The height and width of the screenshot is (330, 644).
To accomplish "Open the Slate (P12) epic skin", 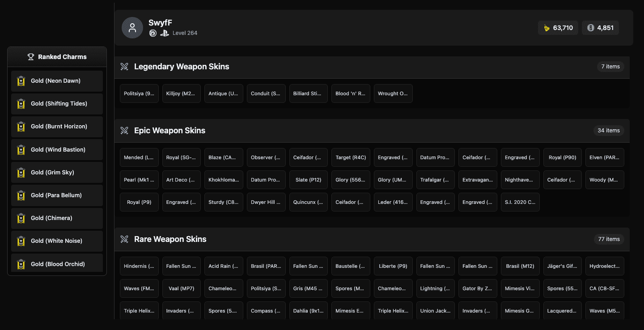I will 308,180.
